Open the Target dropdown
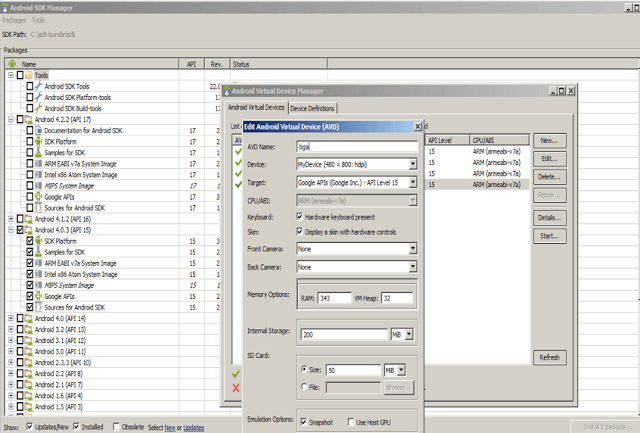 coord(413,182)
